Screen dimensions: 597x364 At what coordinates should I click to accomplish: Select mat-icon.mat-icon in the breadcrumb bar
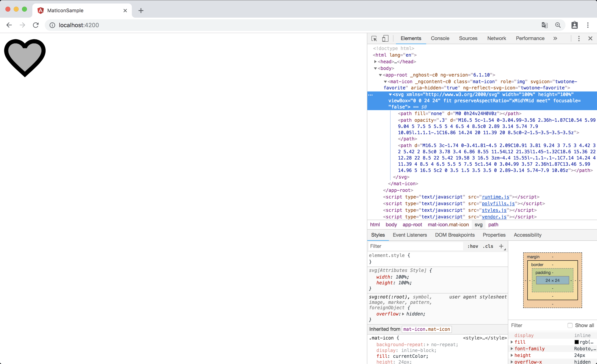[x=448, y=225]
